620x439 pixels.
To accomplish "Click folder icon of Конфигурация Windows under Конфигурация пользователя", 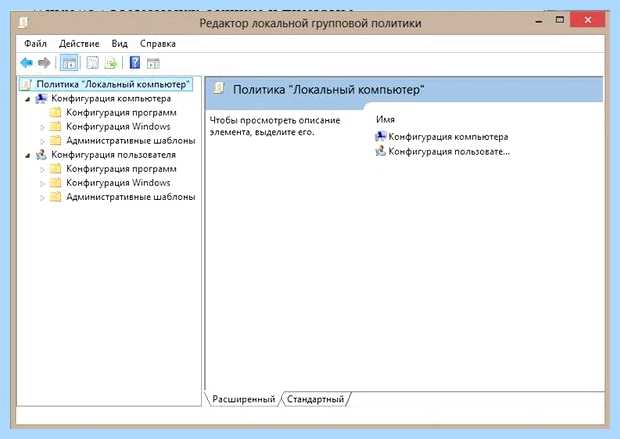I will (x=55, y=183).
